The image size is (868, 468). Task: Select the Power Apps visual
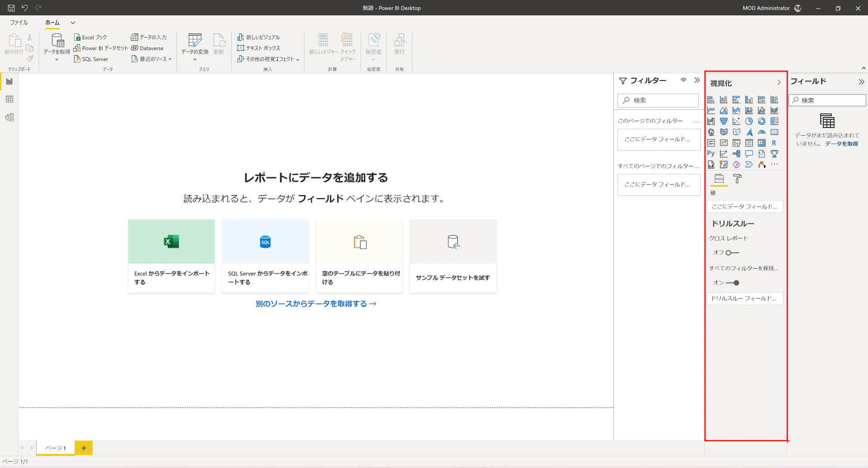(x=736, y=165)
